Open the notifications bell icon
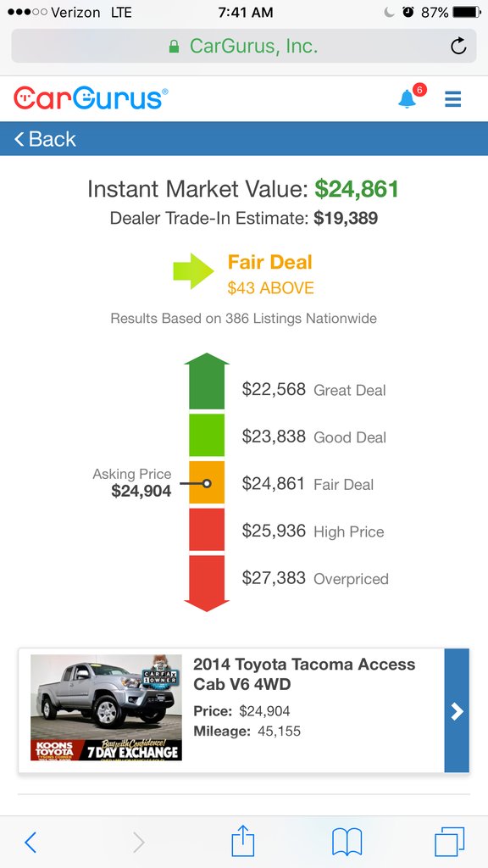488x868 pixels. point(408,99)
